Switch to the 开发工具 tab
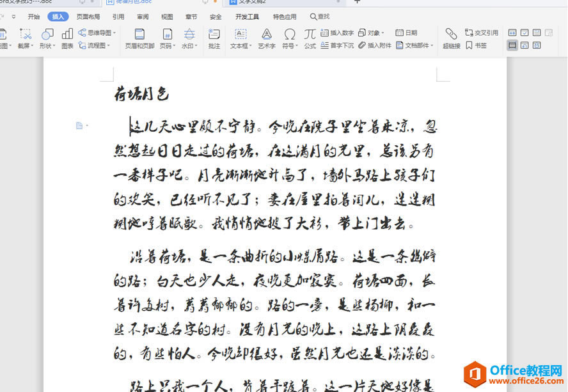Image resolution: width=568 pixels, height=392 pixels. point(247,17)
